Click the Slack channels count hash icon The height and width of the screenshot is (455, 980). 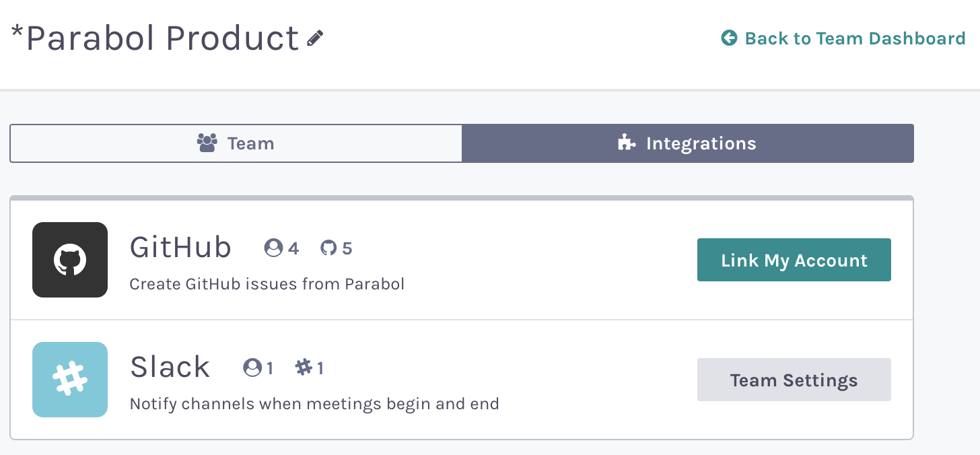(x=304, y=367)
